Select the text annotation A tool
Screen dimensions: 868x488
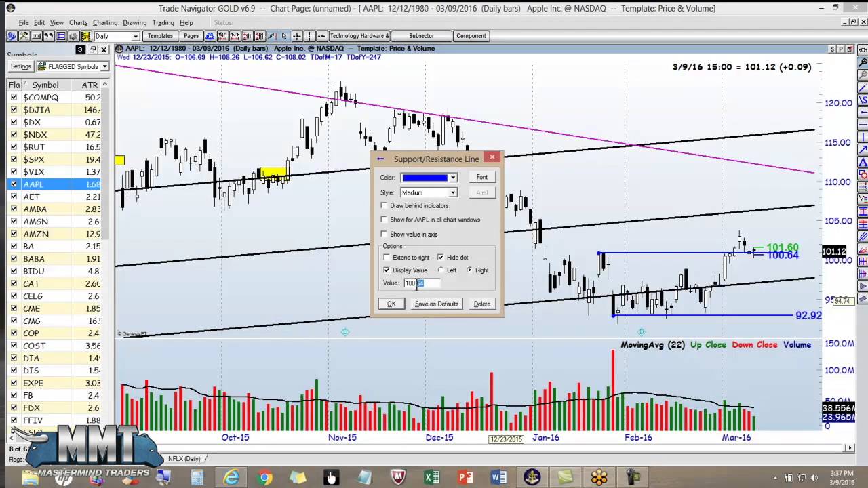863,163
